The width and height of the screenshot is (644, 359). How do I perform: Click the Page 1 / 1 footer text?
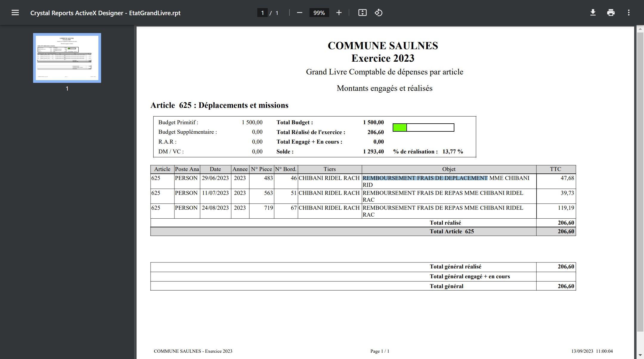coord(380,351)
